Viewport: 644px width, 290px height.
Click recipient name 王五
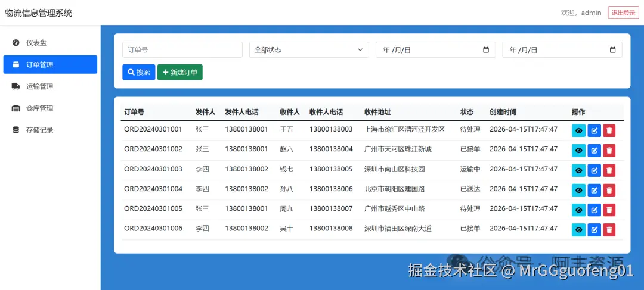287,129
